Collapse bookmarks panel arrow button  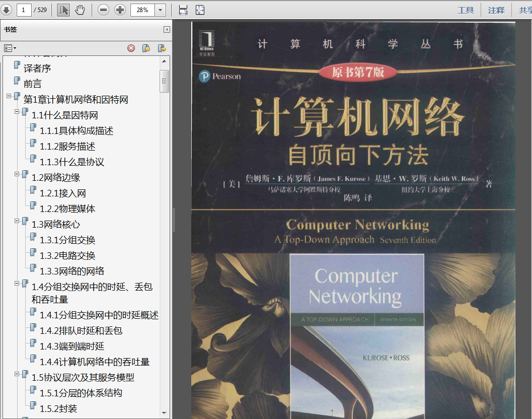[x=167, y=30]
